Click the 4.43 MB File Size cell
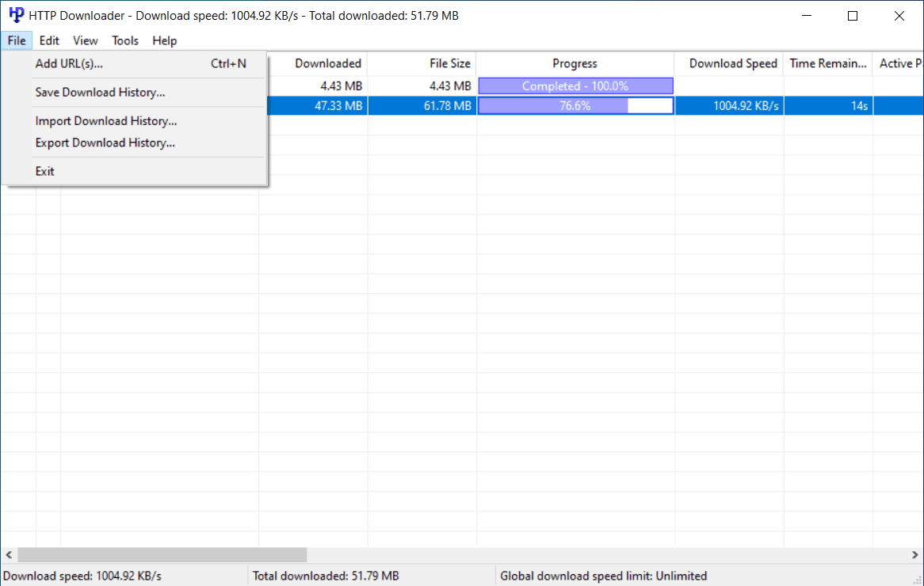 point(422,86)
